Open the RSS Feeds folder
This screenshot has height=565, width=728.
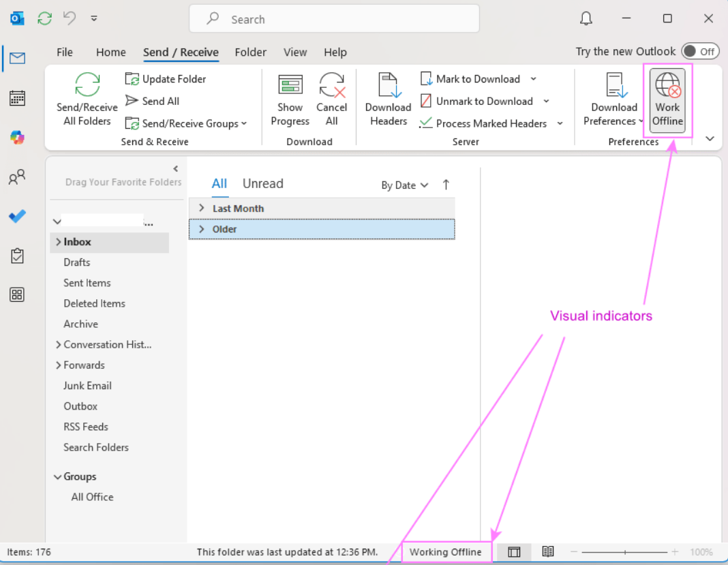[85, 426]
